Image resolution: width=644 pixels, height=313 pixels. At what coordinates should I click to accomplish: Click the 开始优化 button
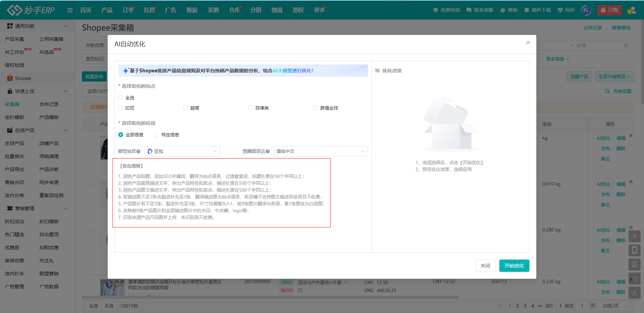point(514,266)
